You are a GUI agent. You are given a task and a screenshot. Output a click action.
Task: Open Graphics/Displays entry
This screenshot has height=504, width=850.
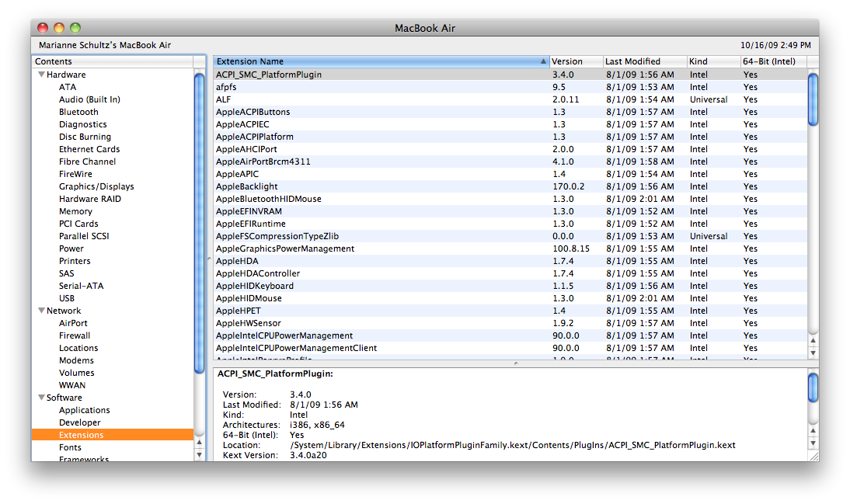[x=96, y=187]
